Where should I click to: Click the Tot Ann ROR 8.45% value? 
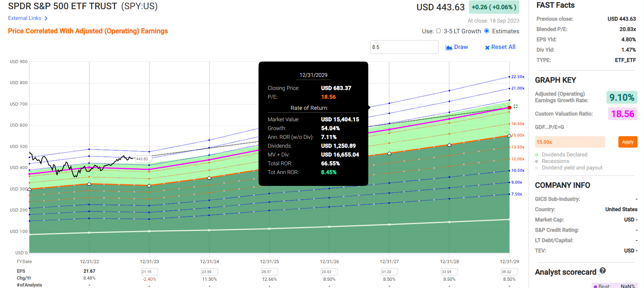tap(329, 172)
